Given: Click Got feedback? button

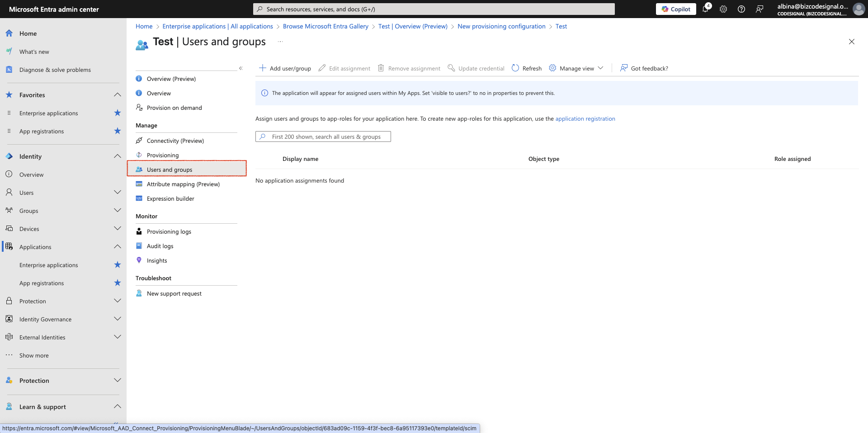Looking at the screenshot, I should point(644,68).
